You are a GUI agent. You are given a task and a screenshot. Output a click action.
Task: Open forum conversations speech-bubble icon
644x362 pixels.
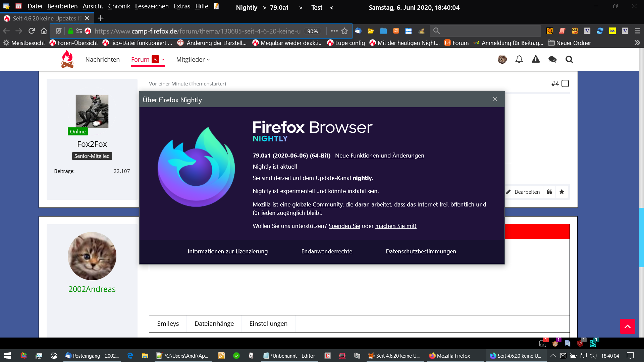point(552,60)
